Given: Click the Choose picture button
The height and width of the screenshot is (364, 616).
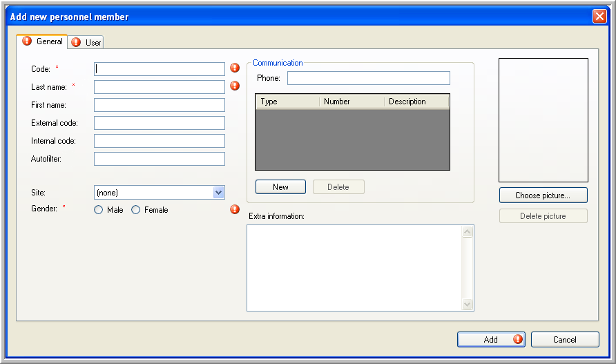Looking at the screenshot, I should click(543, 195).
